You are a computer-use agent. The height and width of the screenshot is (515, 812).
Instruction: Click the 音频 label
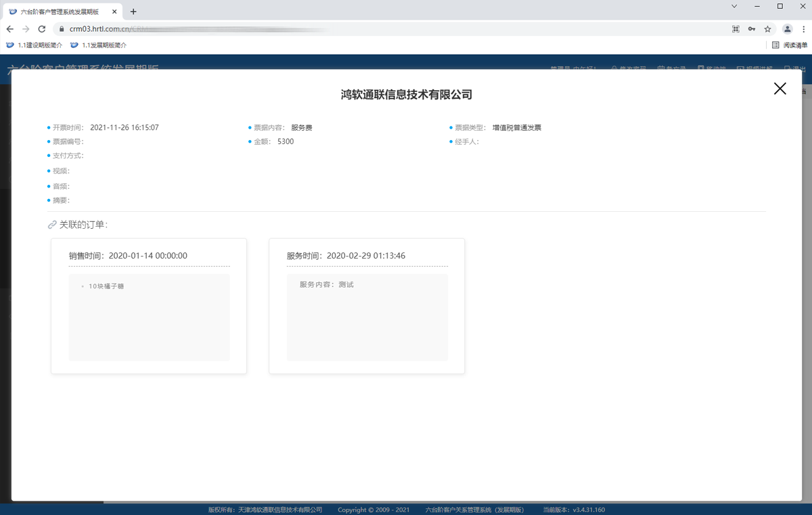(x=61, y=187)
